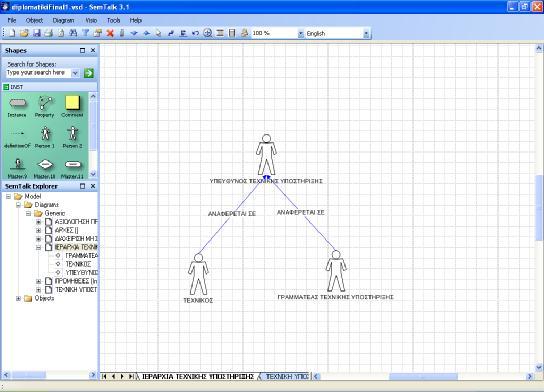
Task: Switch to the ΤΕΧΝΙΚΗ ΥΠΟΣ page tab
Action: pyautogui.click(x=286, y=376)
